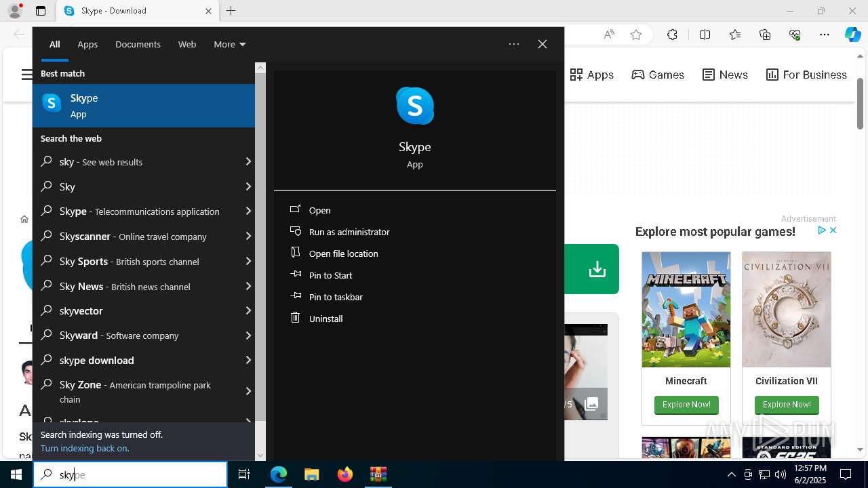Pin Skype to Start
Image resolution: width=868 pixels, height=488 pixels.
point(330,275)
